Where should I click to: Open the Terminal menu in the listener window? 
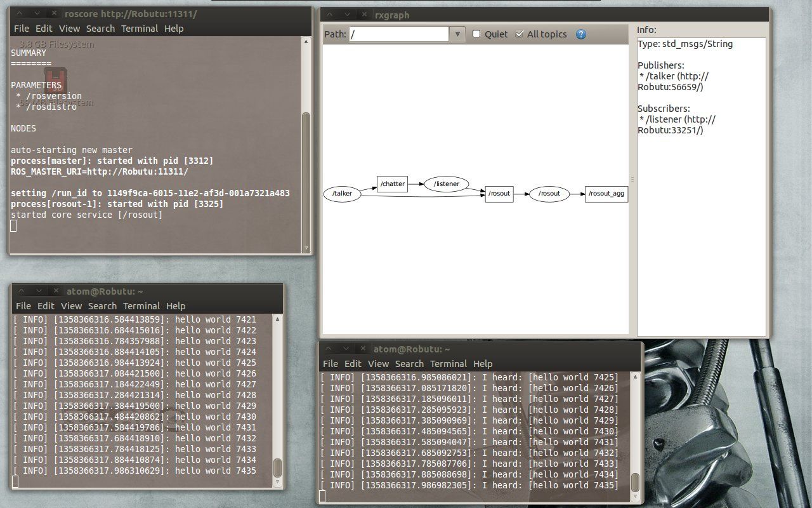[x=449, y=364]
